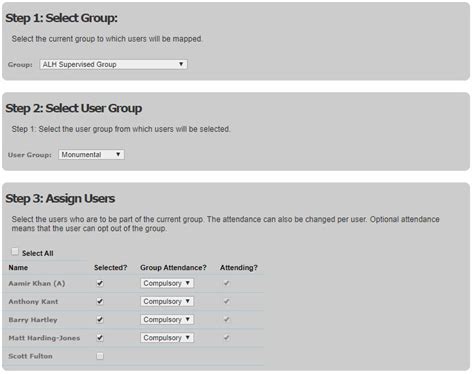Click the Step 3: Assign Users heading
The width and height of the screenshot is (474, 374).
tap(60, 198)
